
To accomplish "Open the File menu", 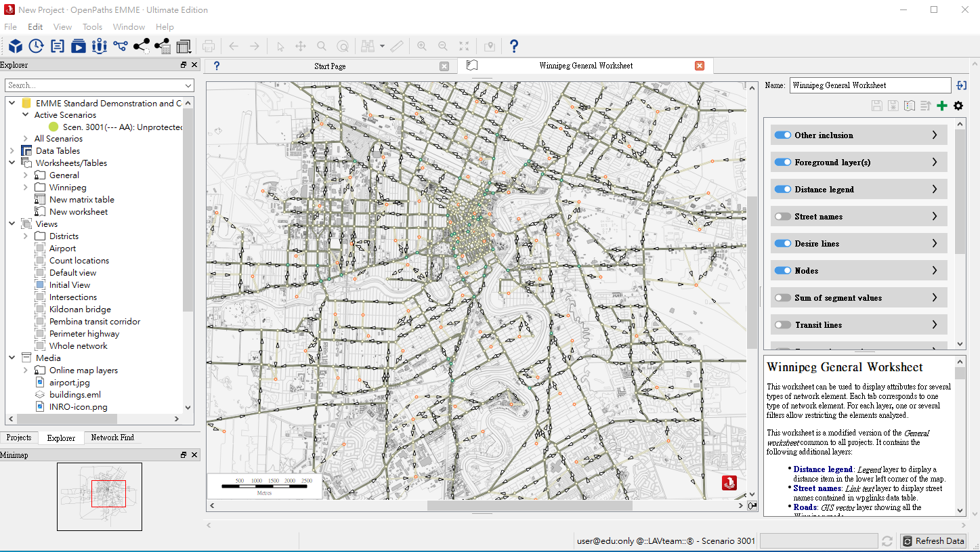I will pos(10,27).
